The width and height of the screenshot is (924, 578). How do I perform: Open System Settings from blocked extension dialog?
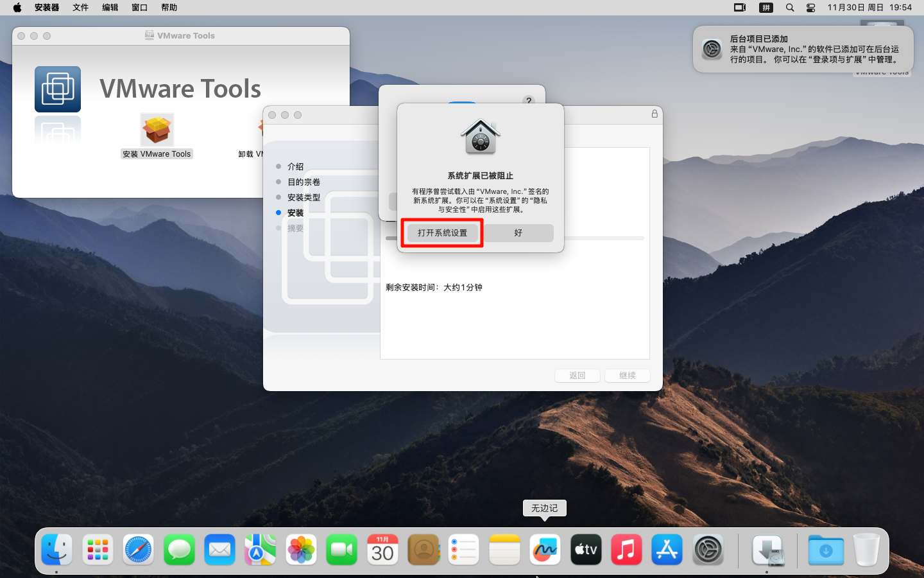(x=442, y=232)
